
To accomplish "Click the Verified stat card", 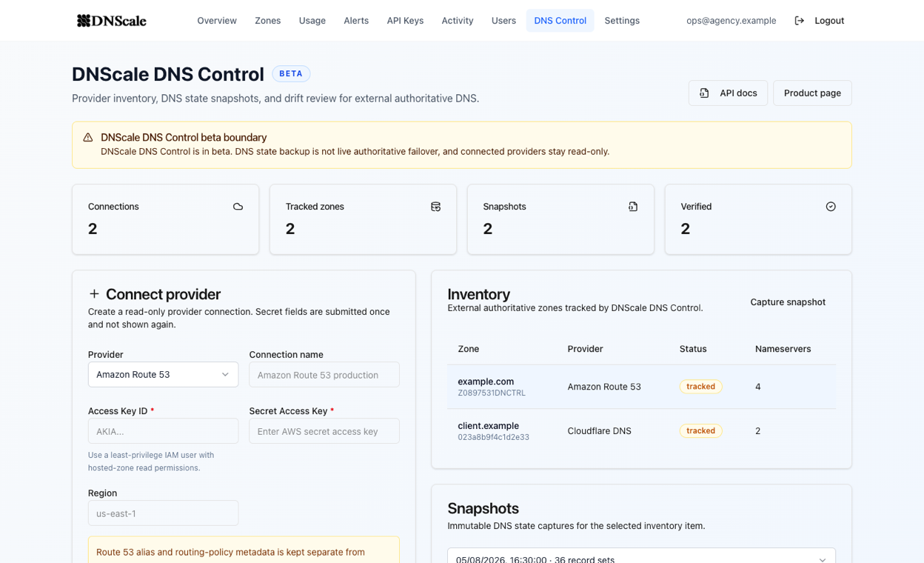I will tap(758, 219).
